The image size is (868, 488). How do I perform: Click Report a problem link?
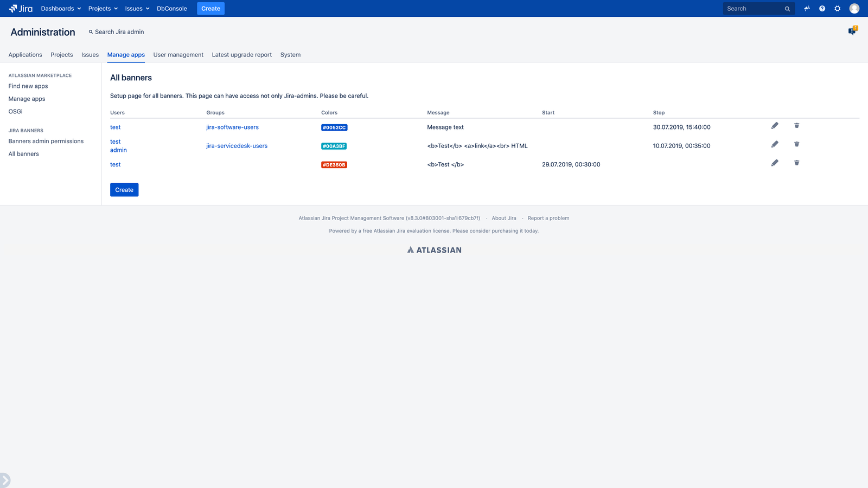[x=548, y=219]
